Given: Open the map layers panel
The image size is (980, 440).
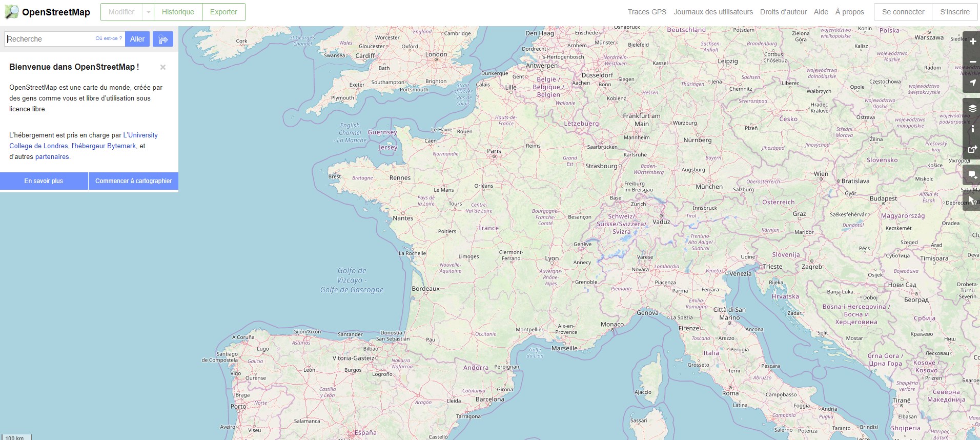Looking at the screenshot, I should click(972, 108).
